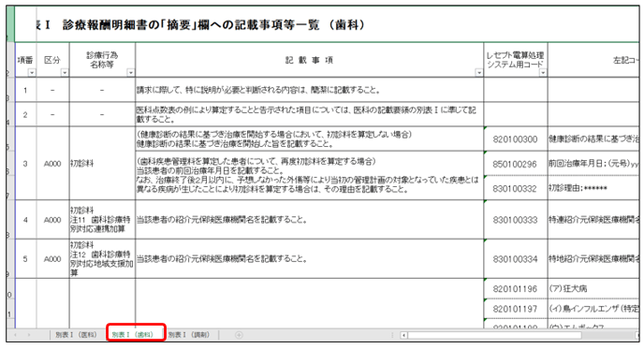644x349 pixels.
Task: Select code cell 850100296
Action: pyautogui.click(x=516, y=164)
